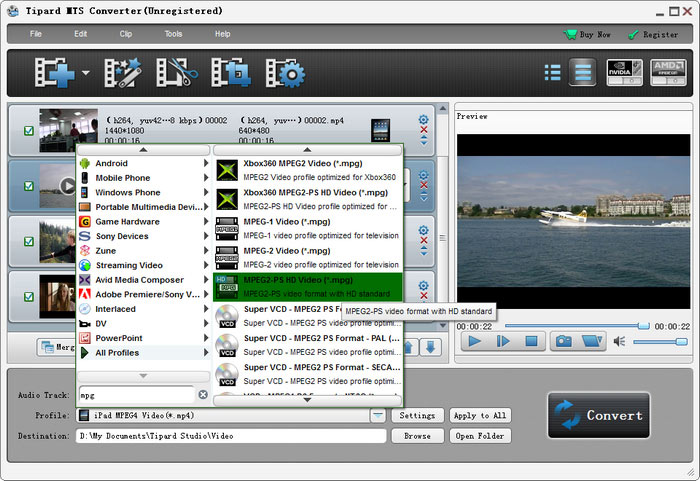This screenshot has height=481, width=700.
Task: Toggle AMD acceleration icon
Action: pos(668,72)
